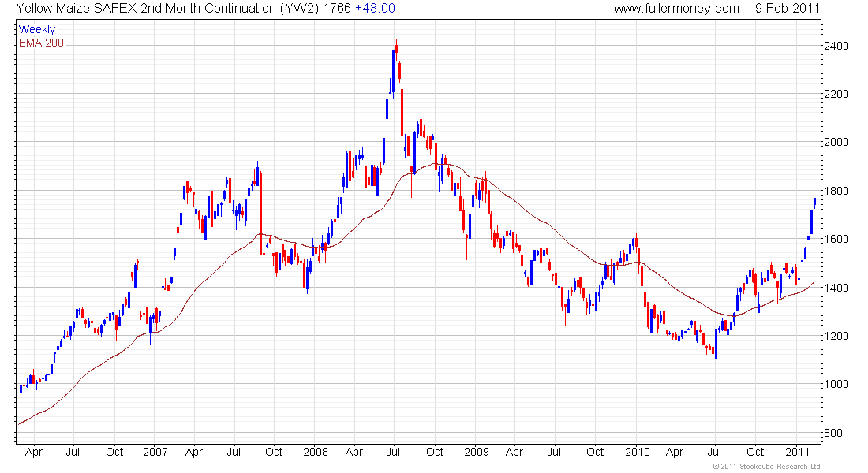Viewport: 868px width, 473px height.
Task: Select the 'Weekly' interval label
Action: pyautogui.click(x=37, y=29)
